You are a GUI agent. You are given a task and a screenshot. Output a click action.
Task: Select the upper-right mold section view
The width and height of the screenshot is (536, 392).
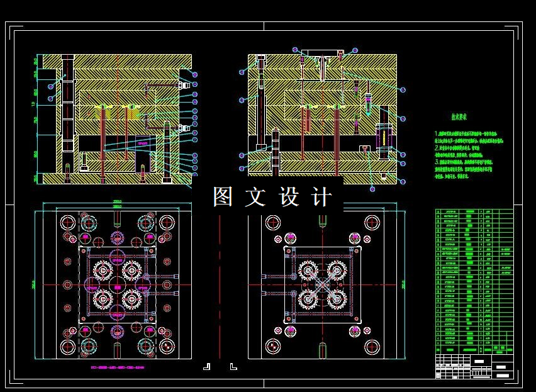pyautogui.click(x=322, y=116)
